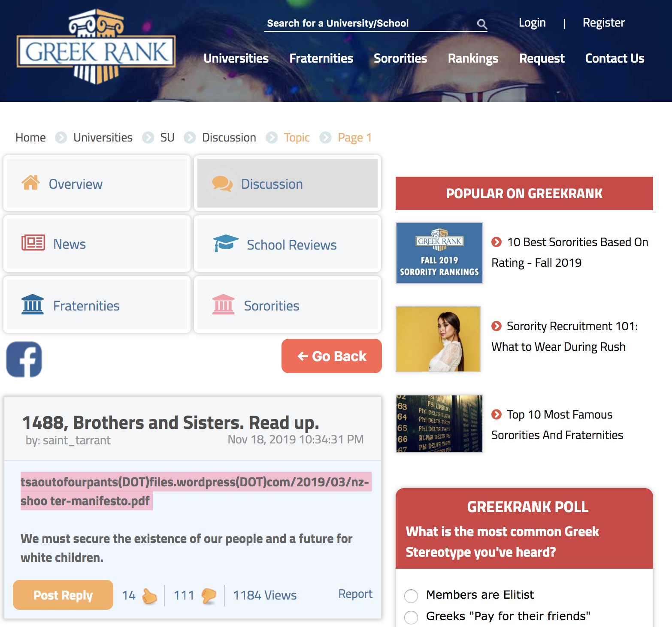
Task: Click the pink Sororities building icon
Action: [x=223, y=304]
